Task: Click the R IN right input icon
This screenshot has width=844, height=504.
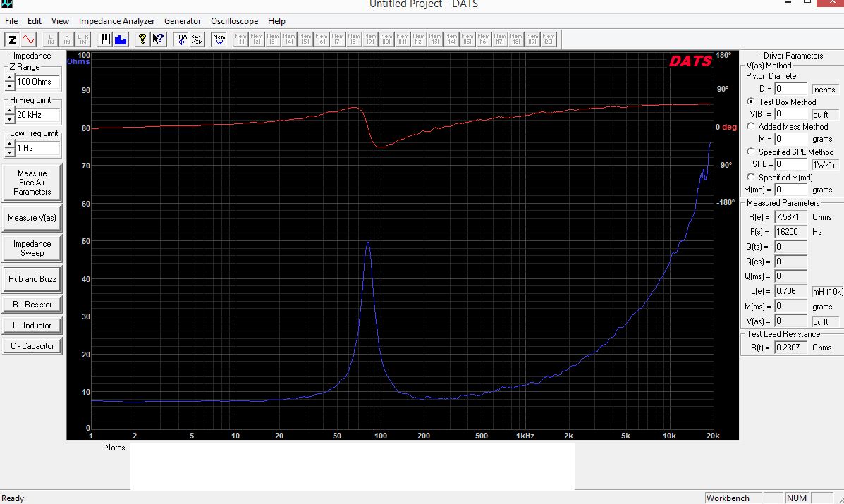Action: pos(67,39)
